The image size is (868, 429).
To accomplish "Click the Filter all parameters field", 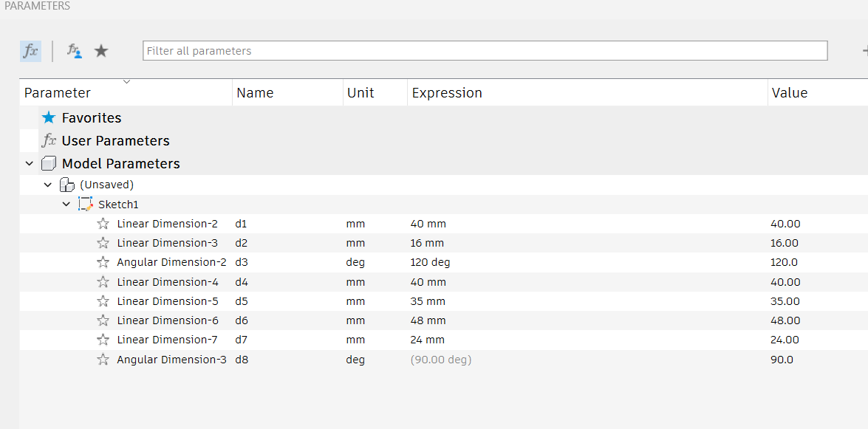I will click(485, 50).
